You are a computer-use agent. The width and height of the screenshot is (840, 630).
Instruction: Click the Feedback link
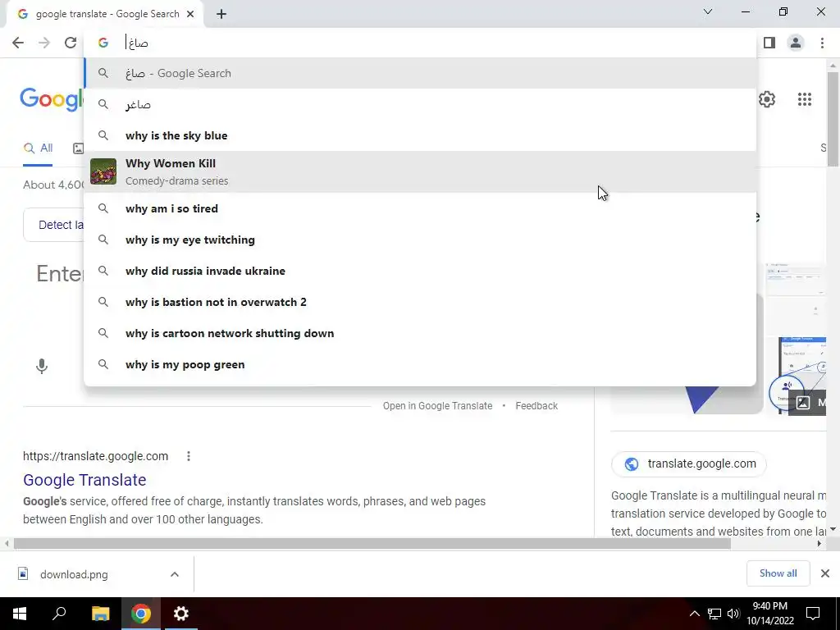536,406
